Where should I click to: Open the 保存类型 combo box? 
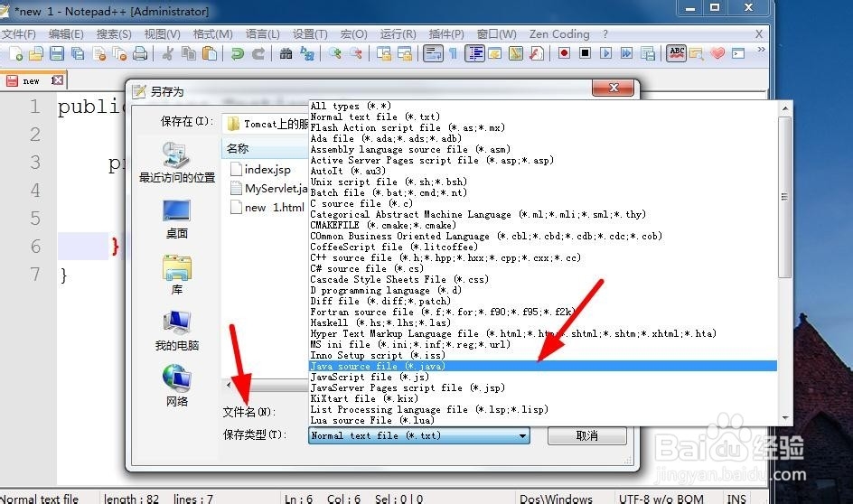point(419,435)
